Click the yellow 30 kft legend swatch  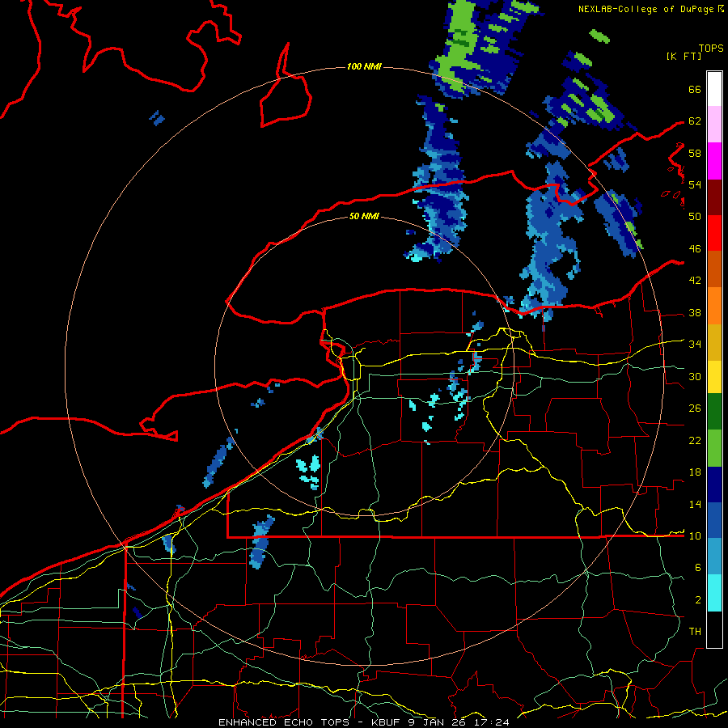point(714,377)
